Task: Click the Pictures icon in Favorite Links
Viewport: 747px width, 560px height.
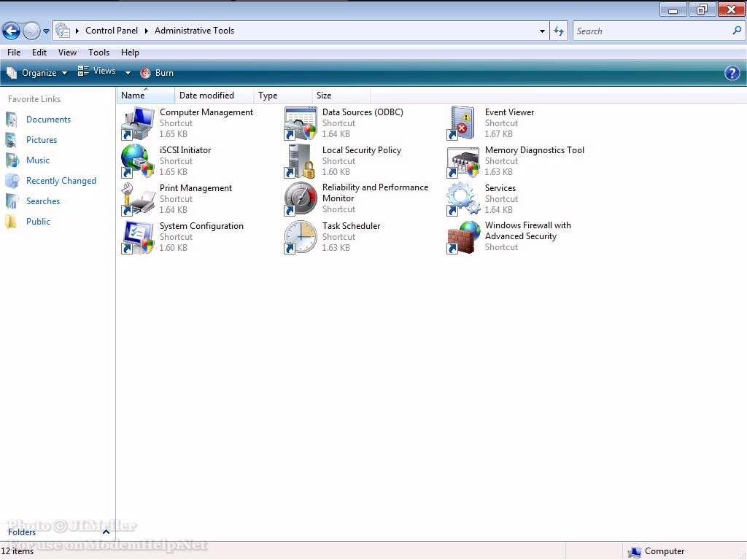Action: point(12,140)
